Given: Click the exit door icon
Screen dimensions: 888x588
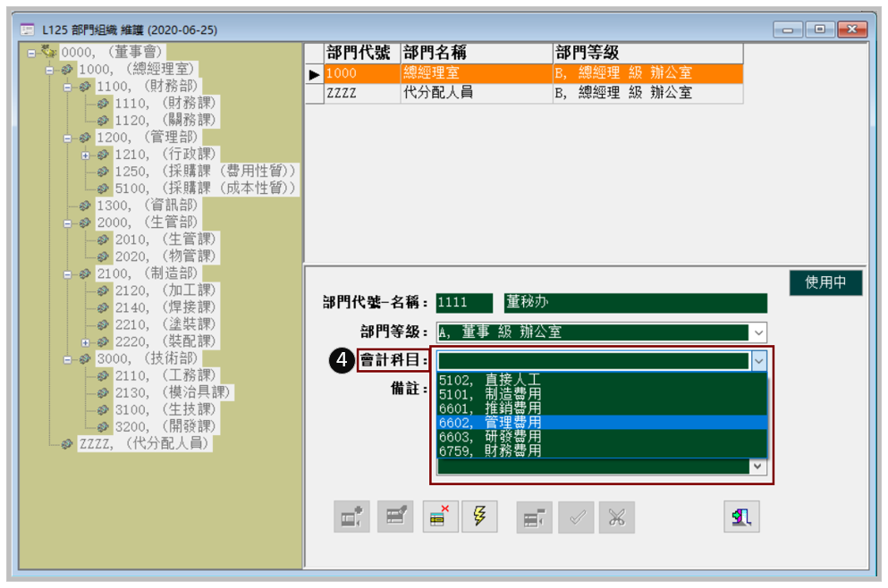Looking at the screenshot, I should 741,517.
